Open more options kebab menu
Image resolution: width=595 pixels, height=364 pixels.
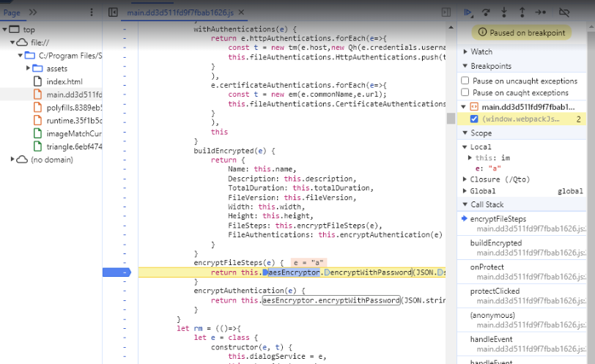click(x=92, y=12)
